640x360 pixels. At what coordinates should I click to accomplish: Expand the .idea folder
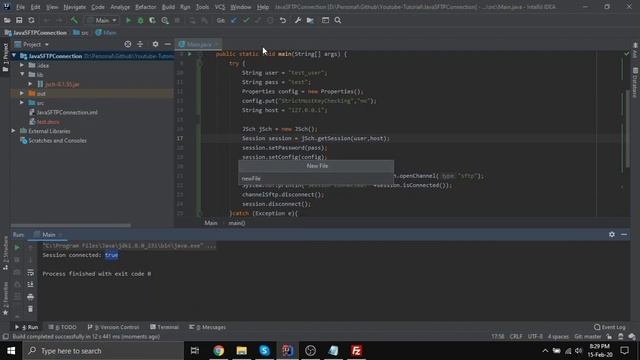point(22,65)
